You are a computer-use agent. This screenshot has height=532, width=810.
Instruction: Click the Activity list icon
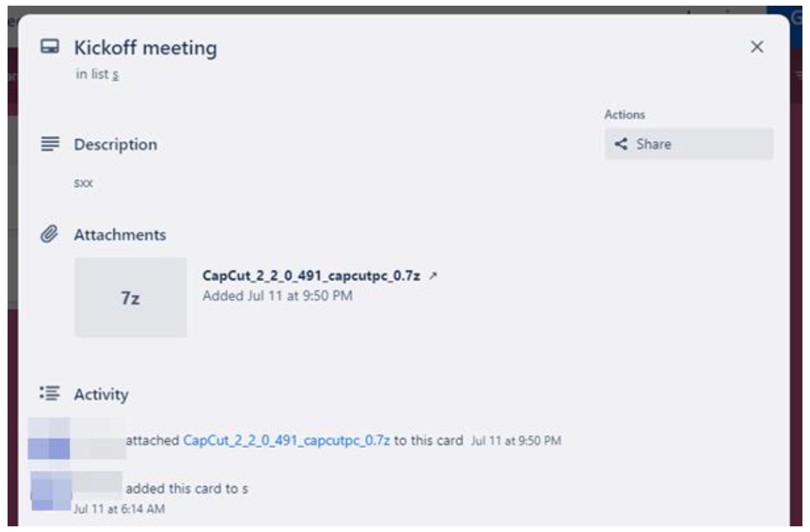(49, 394)
